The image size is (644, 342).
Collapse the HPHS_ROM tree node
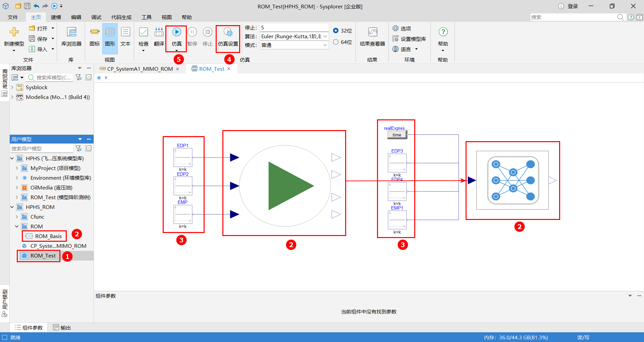point(12,207)
